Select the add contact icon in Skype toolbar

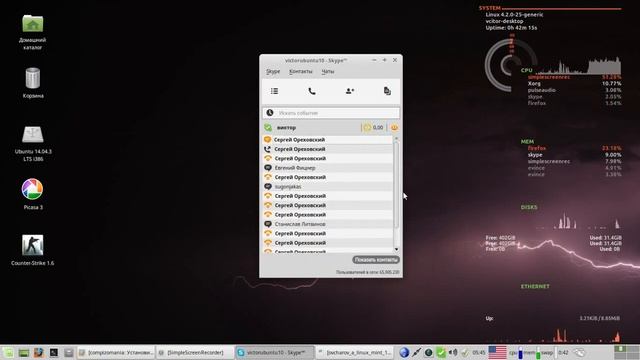tap(350, 91)
